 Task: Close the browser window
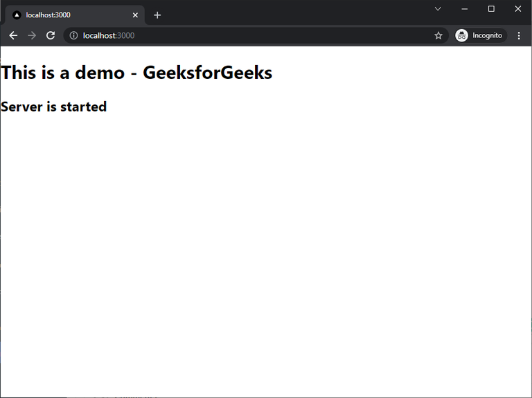pyautogui.click(x=517, y=9)
